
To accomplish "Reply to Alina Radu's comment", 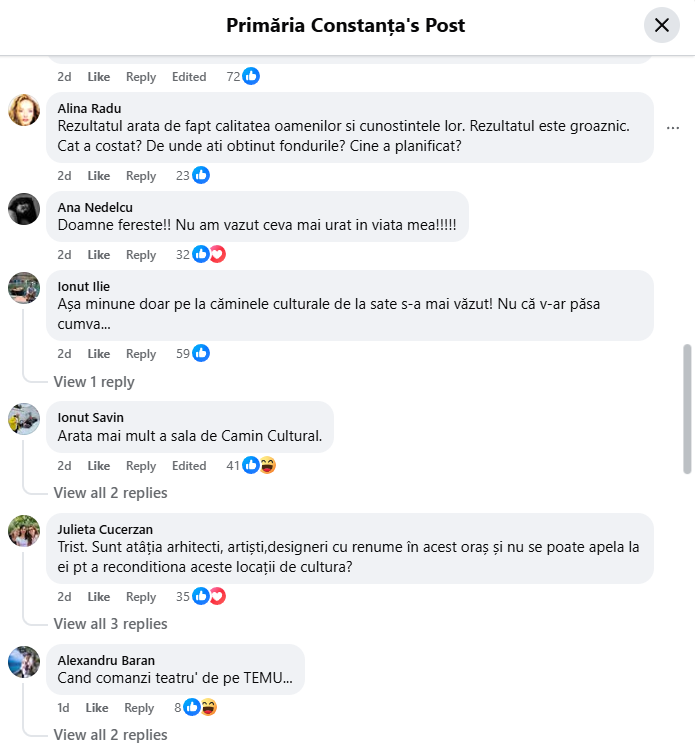I will 141,176.
